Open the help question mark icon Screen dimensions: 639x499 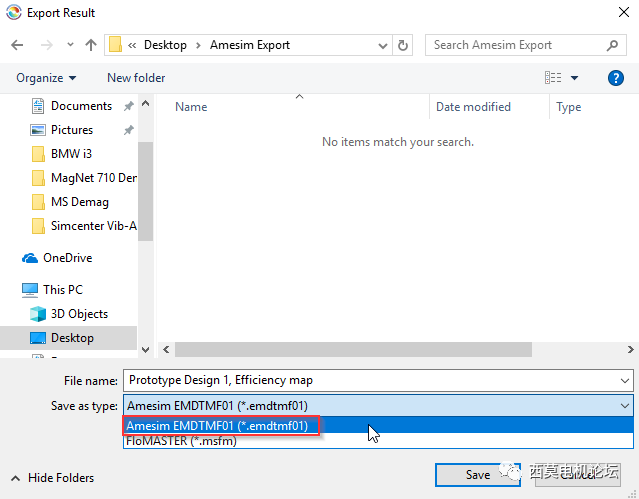(x=616, y=78)
